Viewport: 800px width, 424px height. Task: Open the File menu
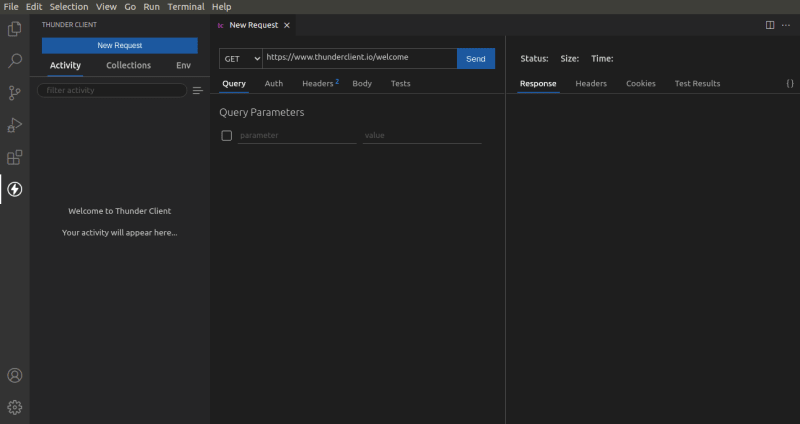[11, 7]
